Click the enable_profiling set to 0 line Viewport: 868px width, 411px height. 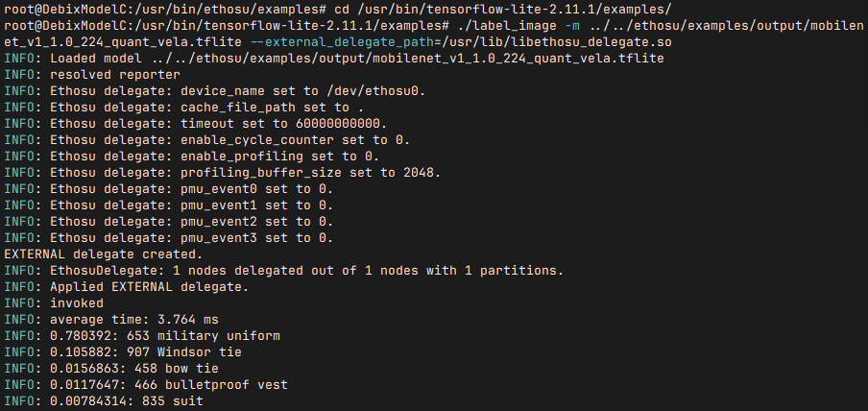coord(191,157)
